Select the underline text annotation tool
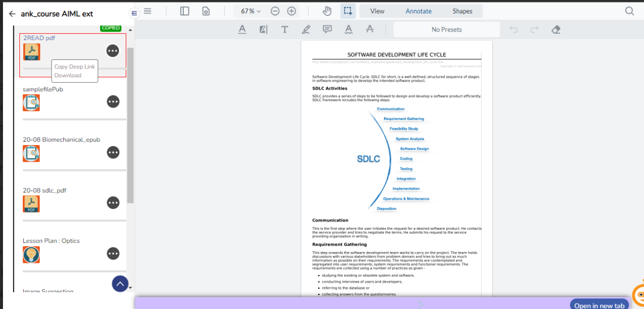 click(242, 29)
